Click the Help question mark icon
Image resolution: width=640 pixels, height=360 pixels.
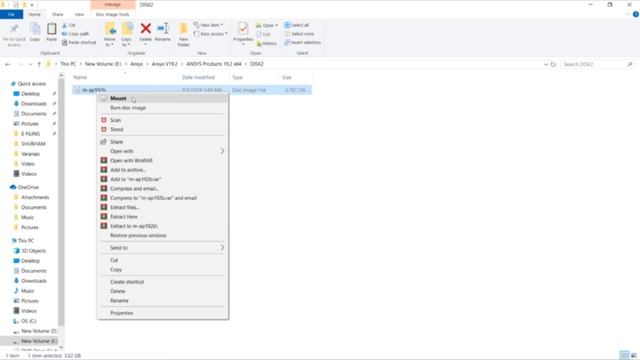tap(636, 14)
